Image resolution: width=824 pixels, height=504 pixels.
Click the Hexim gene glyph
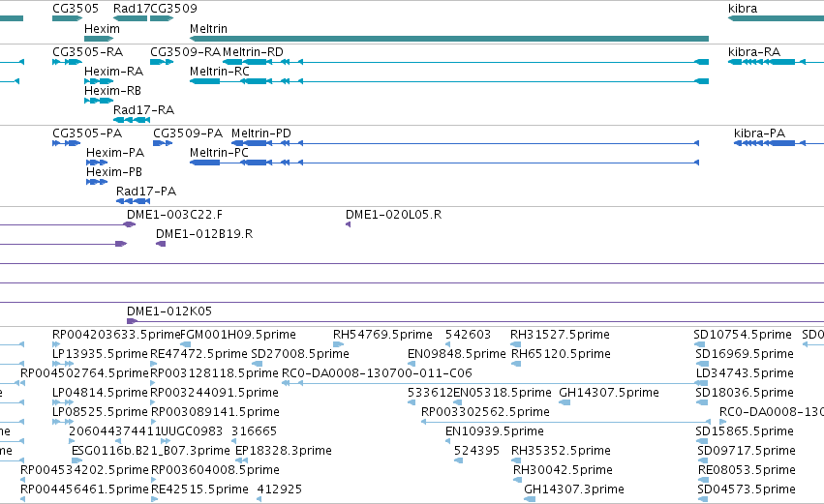99,39
